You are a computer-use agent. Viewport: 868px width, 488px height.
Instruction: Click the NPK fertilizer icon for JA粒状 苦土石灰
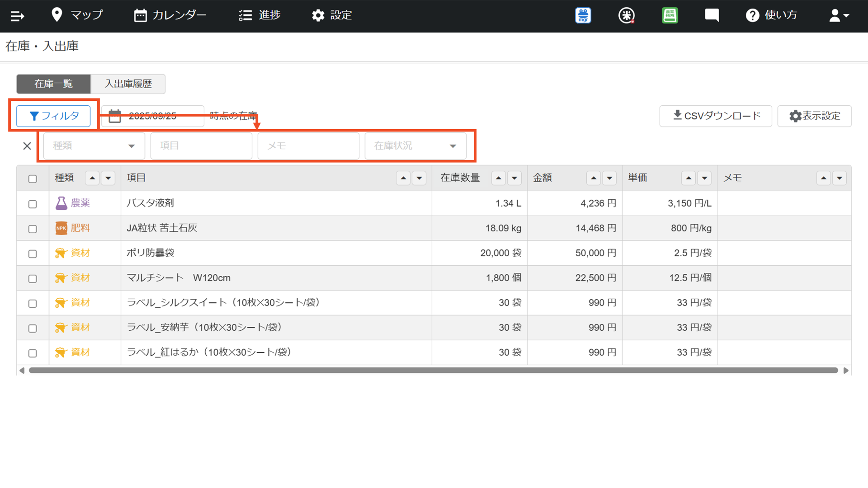pos(61,228)
